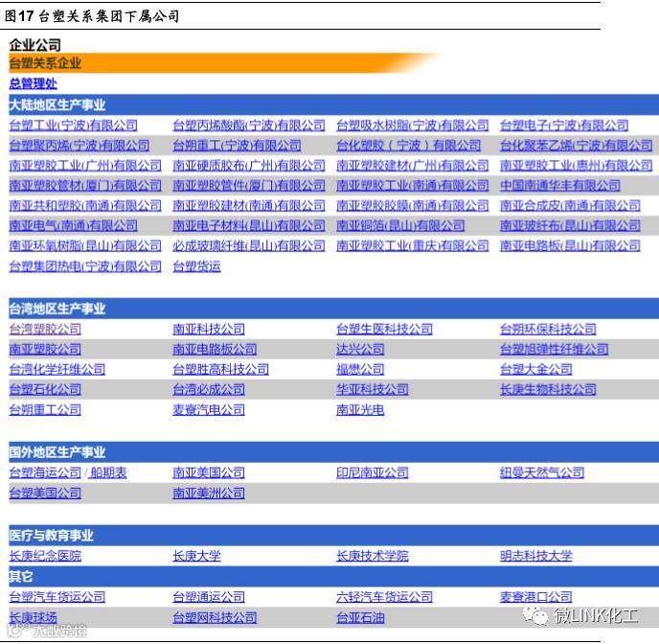Open the 总管理处 link

[x=34, y=83]
